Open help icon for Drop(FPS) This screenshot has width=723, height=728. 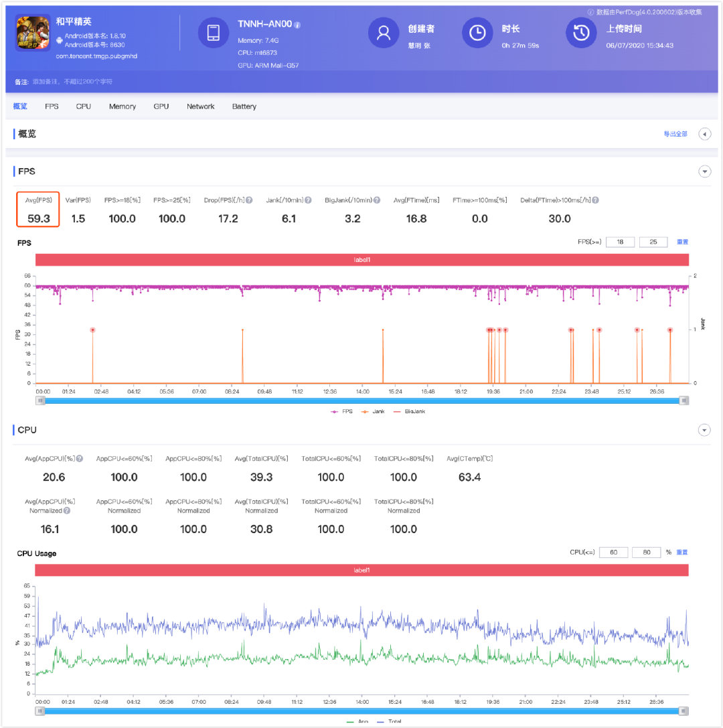click(x=249, y=200)
